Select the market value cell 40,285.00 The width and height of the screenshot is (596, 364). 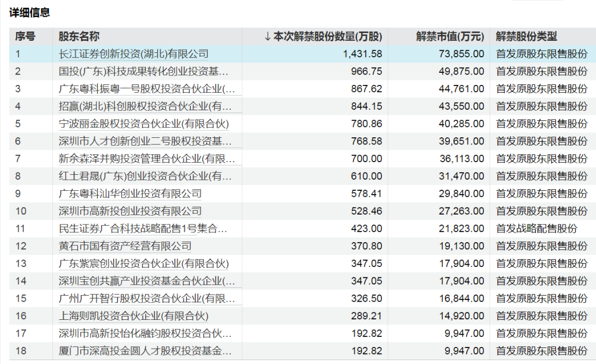[461, 124]
